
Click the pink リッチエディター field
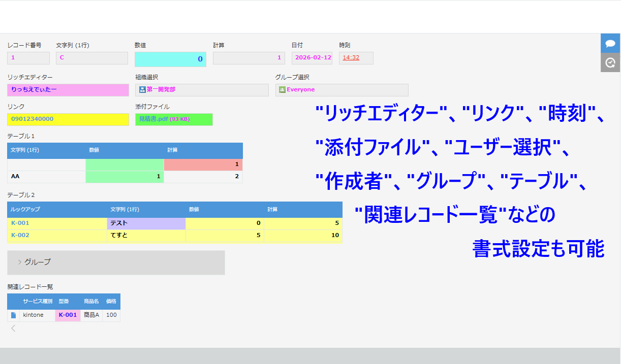coord(68,90)
